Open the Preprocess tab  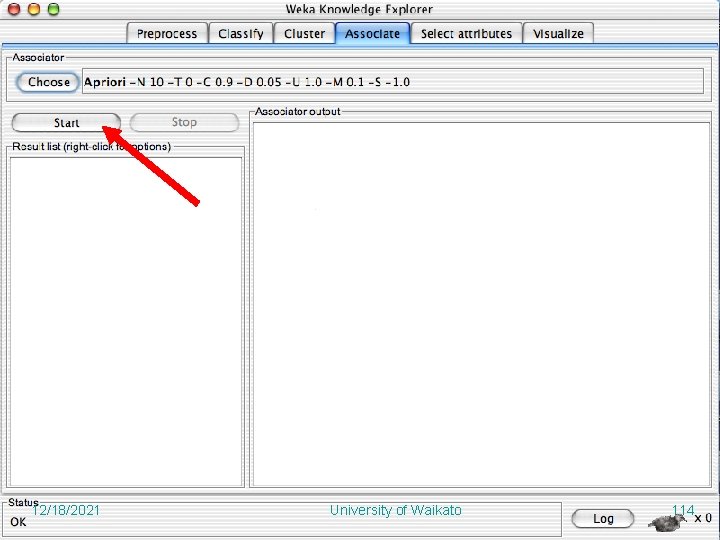(167, 34)
